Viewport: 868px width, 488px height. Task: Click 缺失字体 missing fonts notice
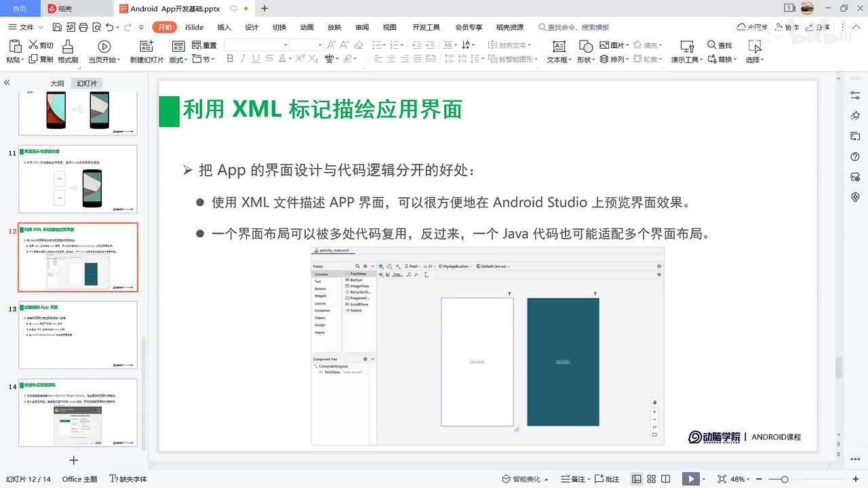point(128,479)
